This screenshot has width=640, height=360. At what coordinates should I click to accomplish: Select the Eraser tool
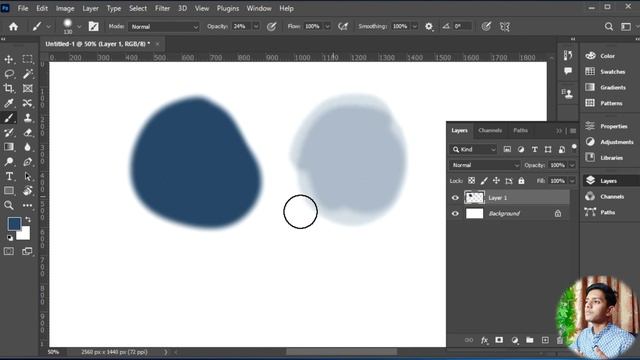coord(27,133)
